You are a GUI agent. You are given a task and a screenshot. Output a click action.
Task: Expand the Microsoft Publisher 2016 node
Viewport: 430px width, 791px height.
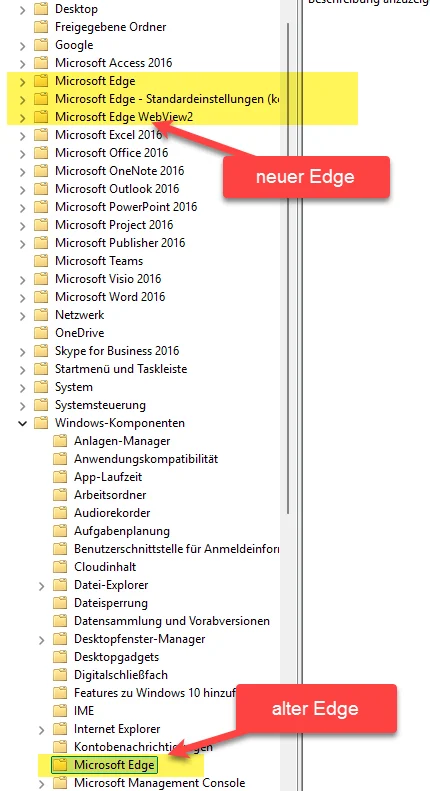(22, 243)
